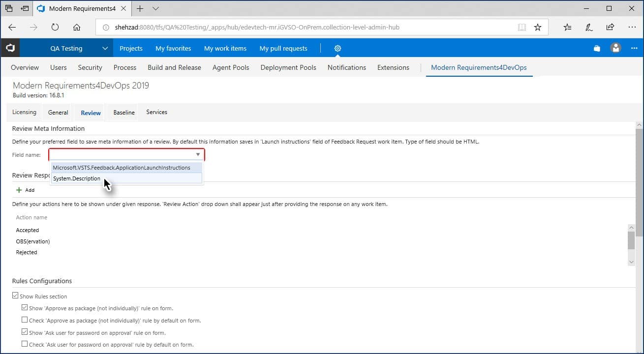Screen dimensions: 644x354
Task: Open My pull requests link
Action: (x=283, y=48)
